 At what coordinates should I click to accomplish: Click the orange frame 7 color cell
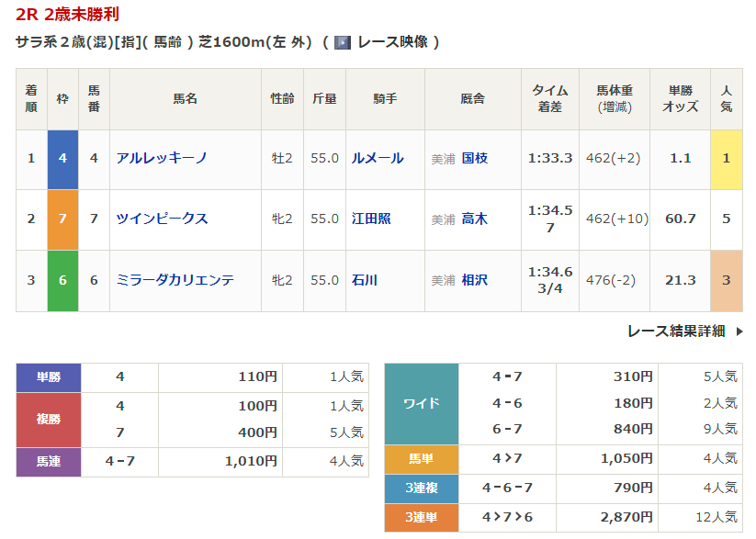tap(62, 219)
